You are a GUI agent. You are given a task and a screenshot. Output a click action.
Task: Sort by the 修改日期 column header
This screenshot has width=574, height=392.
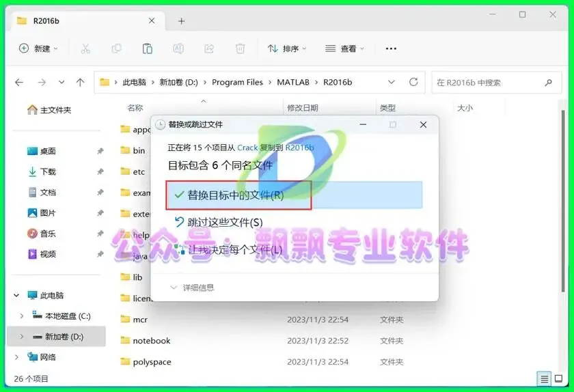302,108
